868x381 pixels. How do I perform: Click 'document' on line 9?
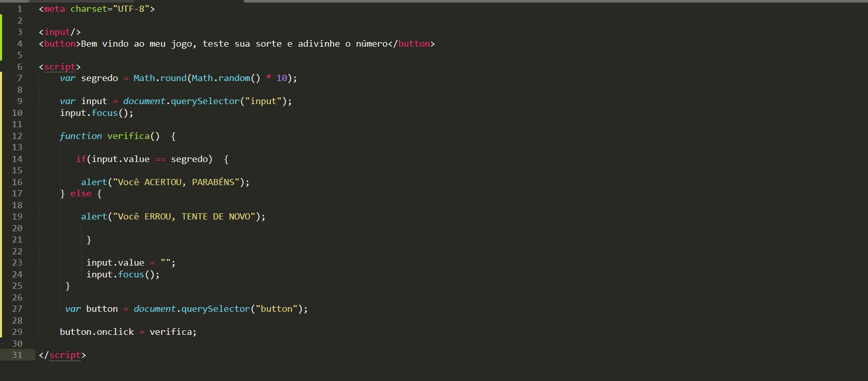click(144, 101)
